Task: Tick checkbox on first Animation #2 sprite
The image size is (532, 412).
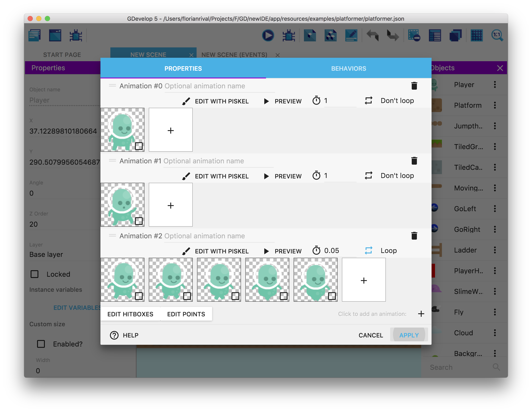Action: pyautogui.click(x=139, y=296)
